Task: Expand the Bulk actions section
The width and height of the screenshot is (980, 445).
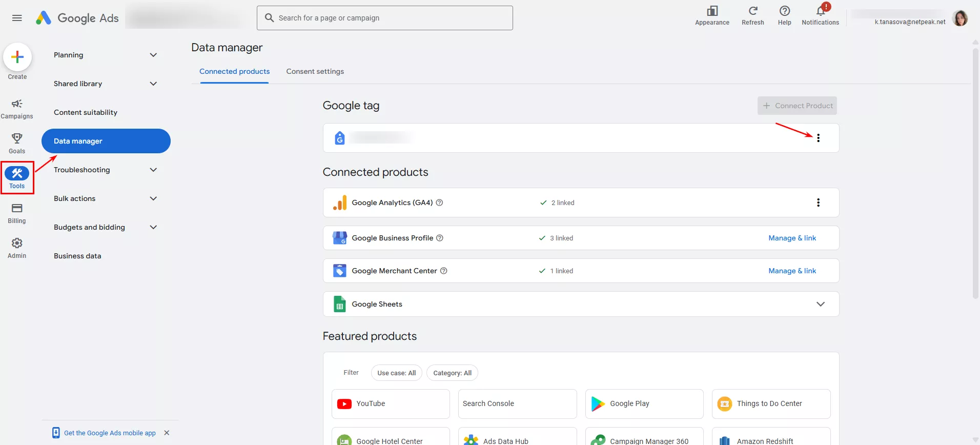Action: (153, 198)
